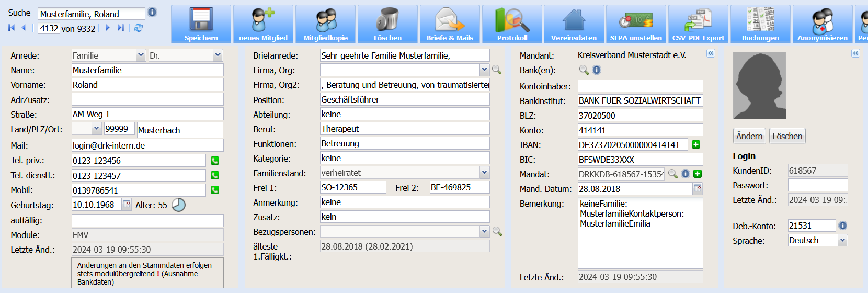Click the clock icon next to Alter
The height and width of the screenshot is (293, 868).
179,205
